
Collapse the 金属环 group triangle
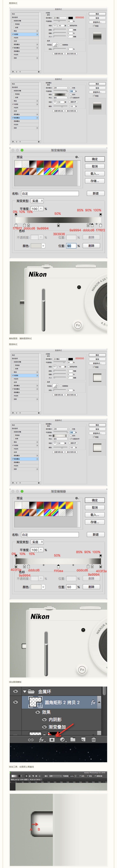[25, 691]
